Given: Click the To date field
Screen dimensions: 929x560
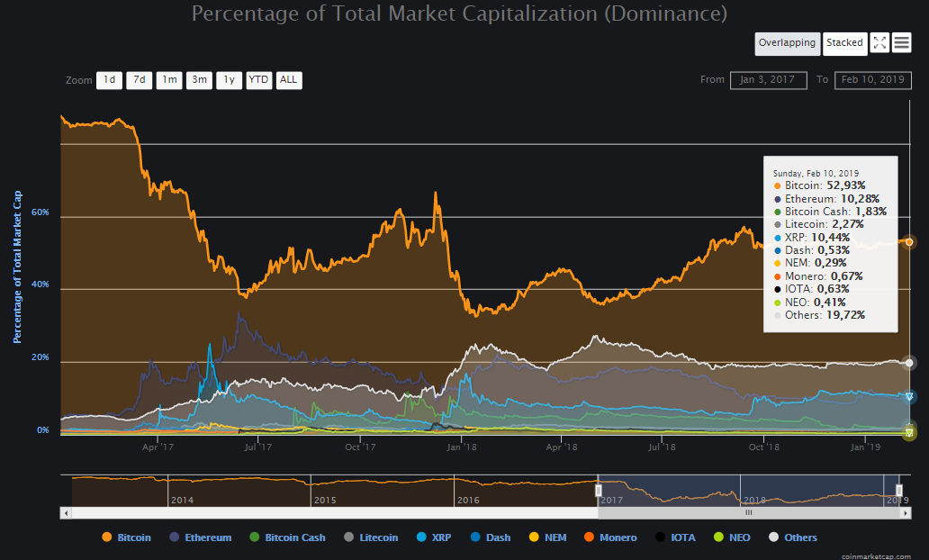Looking at the screenshot, I should (x=873, y=80).
